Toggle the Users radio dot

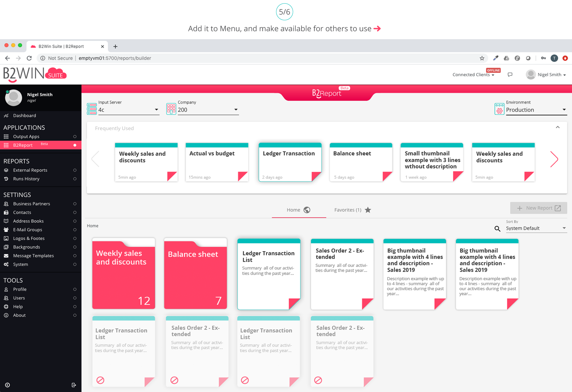[75, 298]
